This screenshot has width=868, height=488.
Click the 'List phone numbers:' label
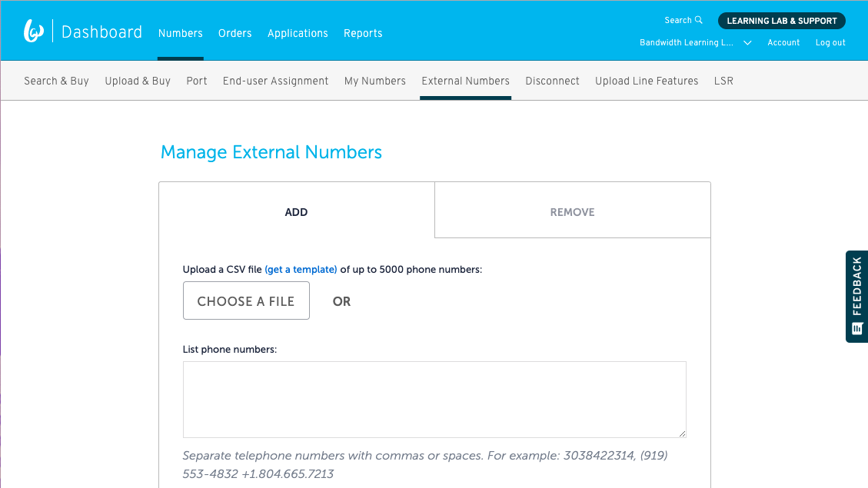pyautogui.click(x=230, y=350)
